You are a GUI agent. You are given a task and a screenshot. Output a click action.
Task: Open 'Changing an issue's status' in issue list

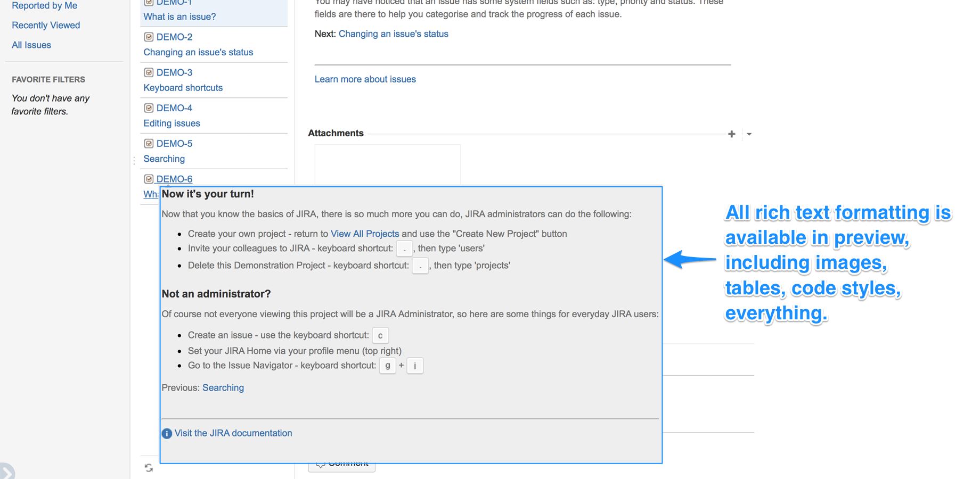[198, 52]
